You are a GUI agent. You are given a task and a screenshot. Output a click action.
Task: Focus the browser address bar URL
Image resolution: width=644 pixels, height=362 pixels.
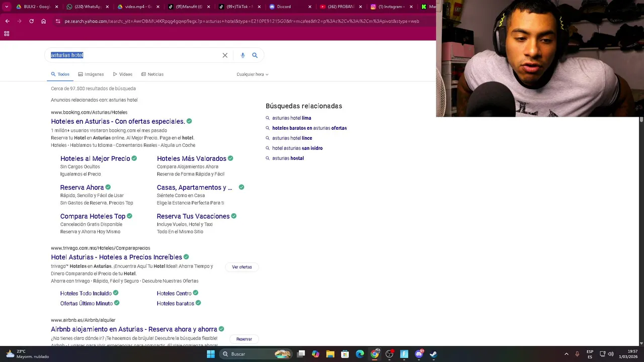[242, 21]
